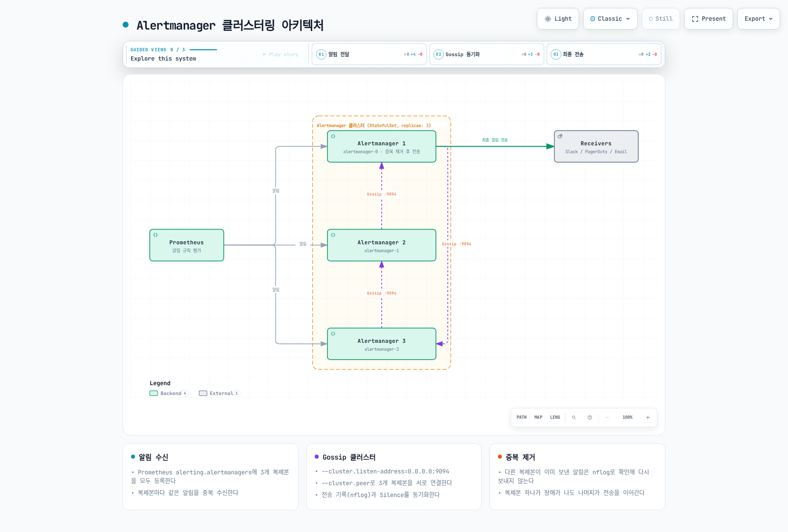Toggle the External legend filter

click(219, 393)
